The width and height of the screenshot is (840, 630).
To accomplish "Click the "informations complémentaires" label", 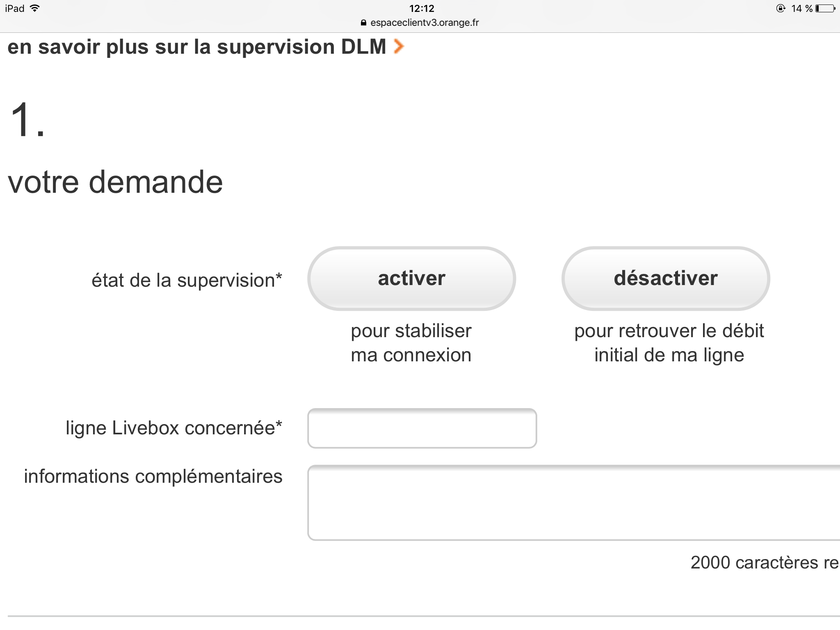I will [x=153, y=477].
